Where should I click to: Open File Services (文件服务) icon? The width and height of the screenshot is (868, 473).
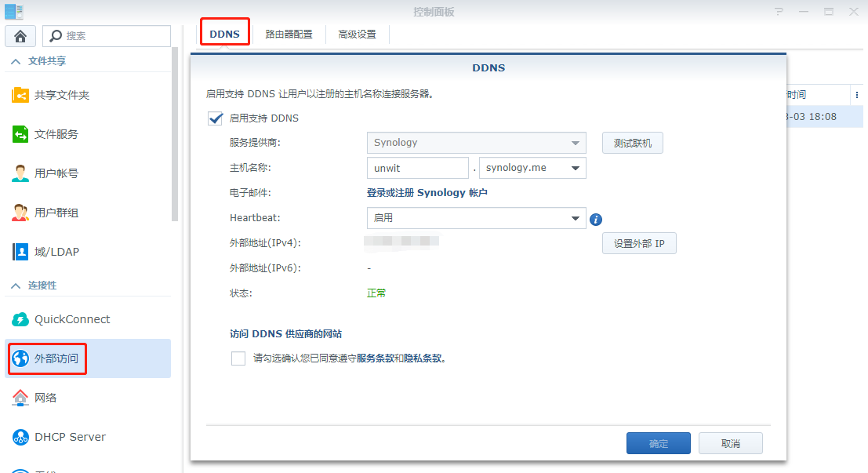[x=20, y=134]
